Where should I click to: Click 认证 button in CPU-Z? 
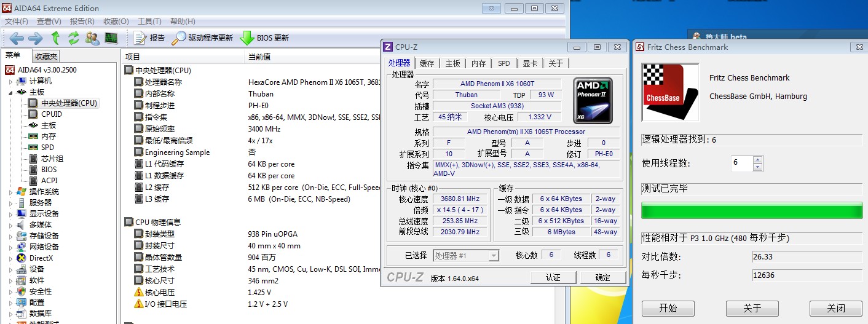coord(553,277)
